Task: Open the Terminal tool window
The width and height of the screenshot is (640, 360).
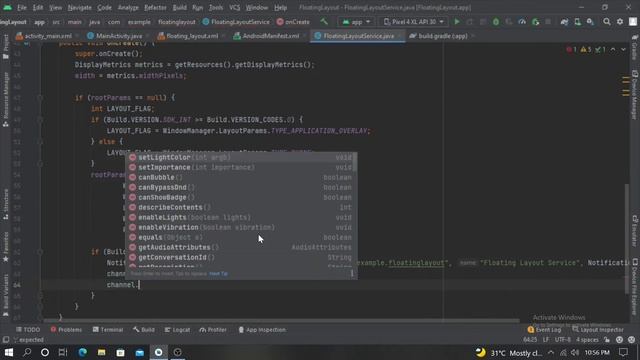Action: (108, 330)
